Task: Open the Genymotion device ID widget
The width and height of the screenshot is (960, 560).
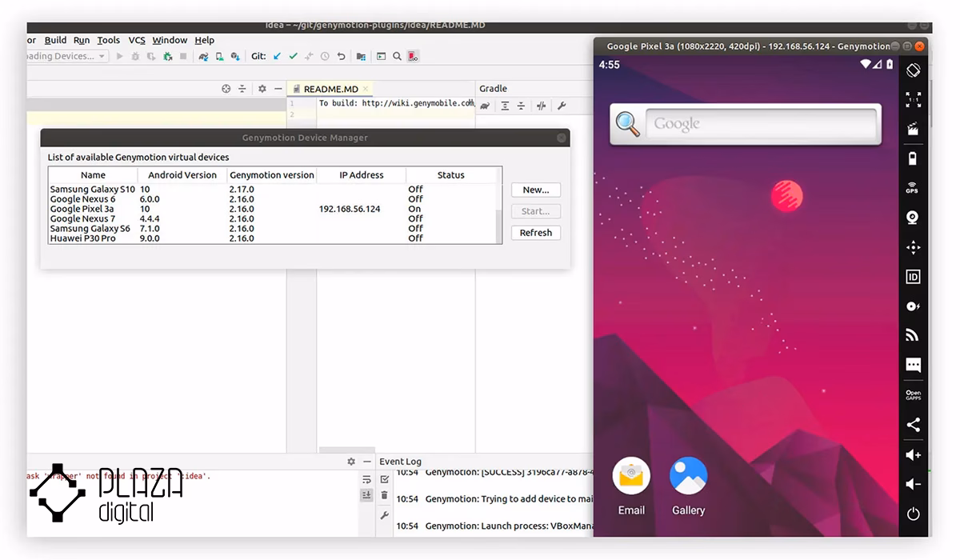Action: pyautogui.click(x=913, y=277)
